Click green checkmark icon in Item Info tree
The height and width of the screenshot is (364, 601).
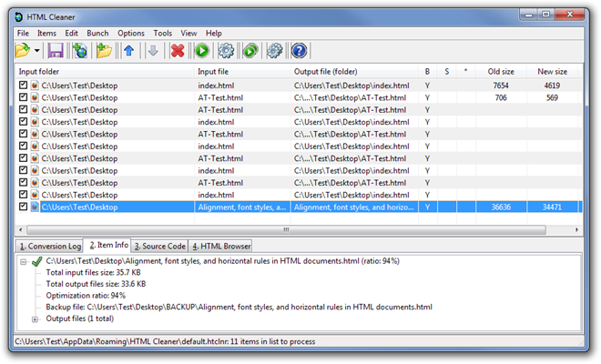click(x=36, y=262)
